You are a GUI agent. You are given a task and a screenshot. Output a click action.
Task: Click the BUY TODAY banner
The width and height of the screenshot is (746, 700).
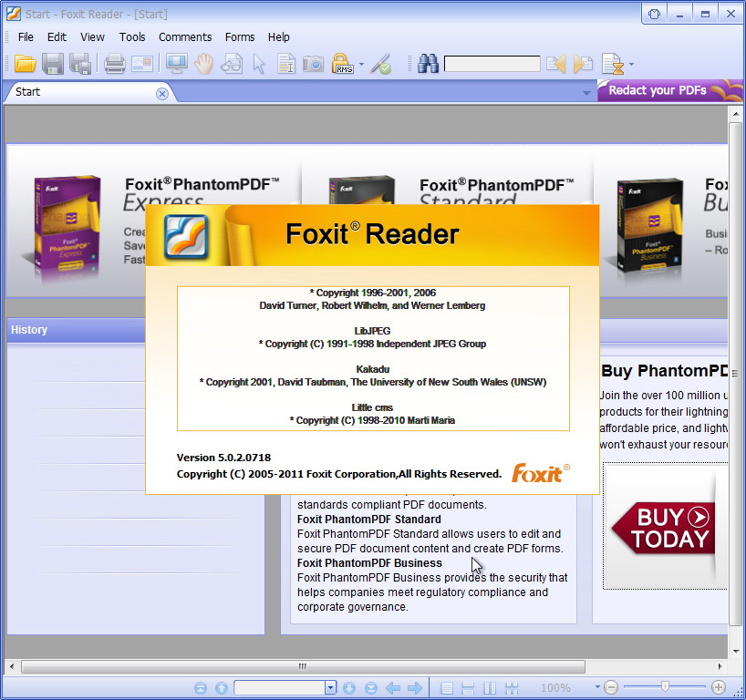tap(665, 527)
